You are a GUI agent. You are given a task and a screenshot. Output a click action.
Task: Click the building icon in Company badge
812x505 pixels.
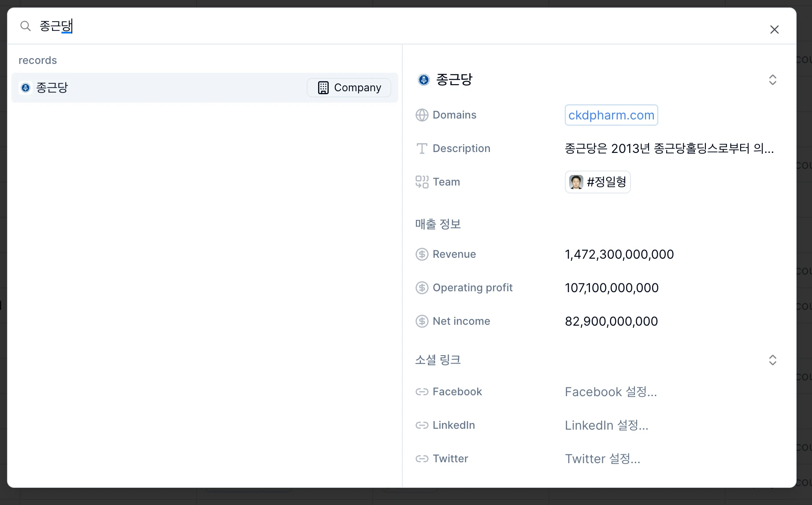323,88
